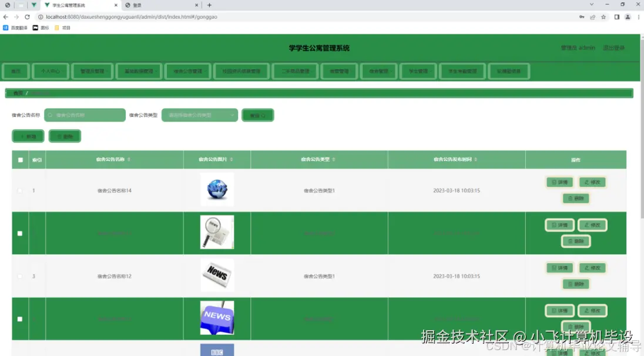Sort by 宿舍公告图片 column
This screenshot has width=644, height=356.
pyautogui.click(x=232, y=159)
